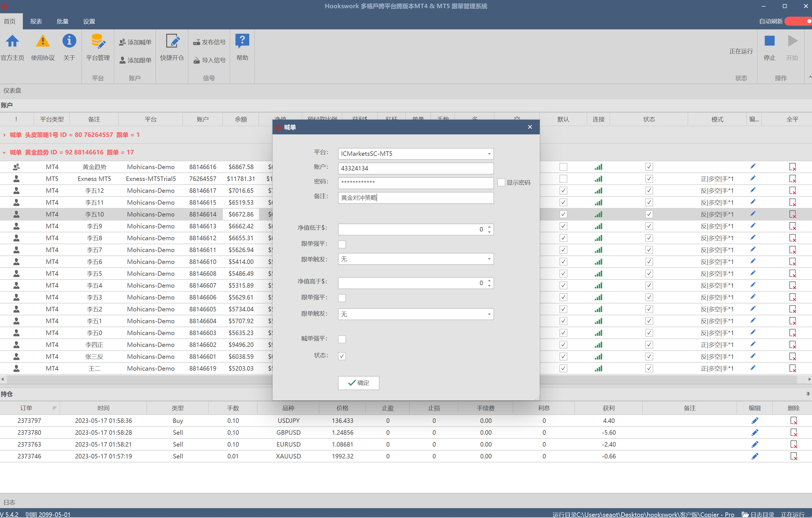
Task: Pin the 持仓 panel
Action: pos(808,394)
